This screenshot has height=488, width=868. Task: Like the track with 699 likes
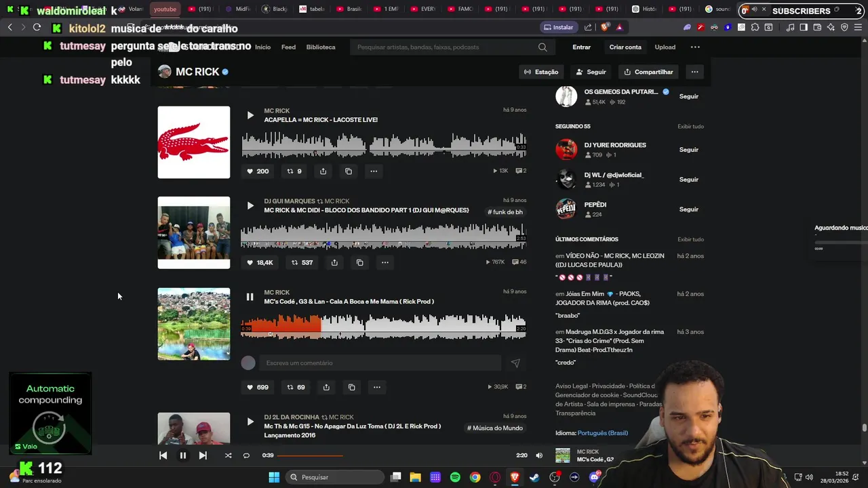[258, 387]
